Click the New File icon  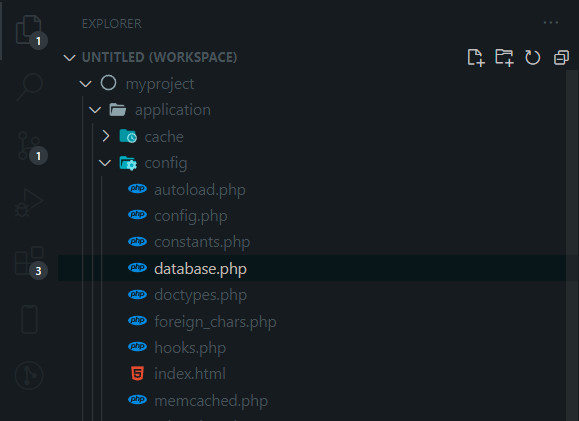click(476, 58)
